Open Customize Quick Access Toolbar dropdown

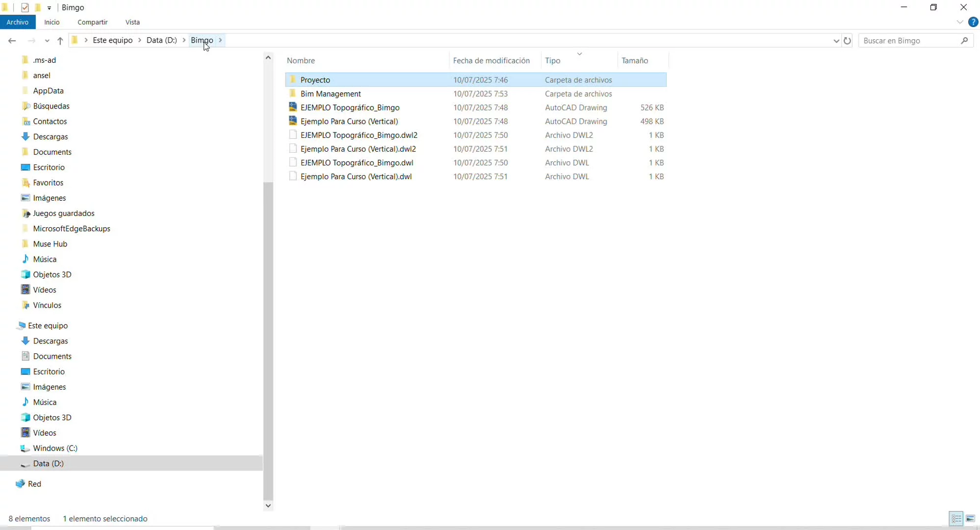(49, 8)
